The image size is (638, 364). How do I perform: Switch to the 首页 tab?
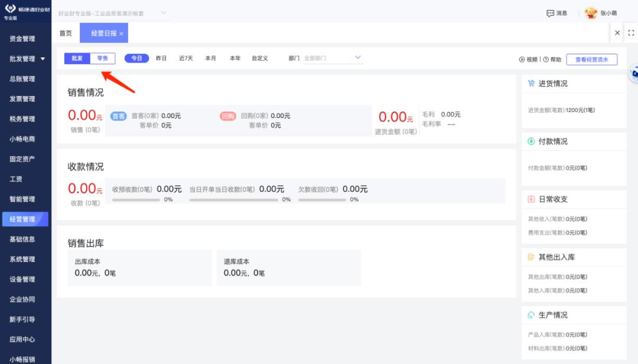pyautogui.click(x=65, y=33)
